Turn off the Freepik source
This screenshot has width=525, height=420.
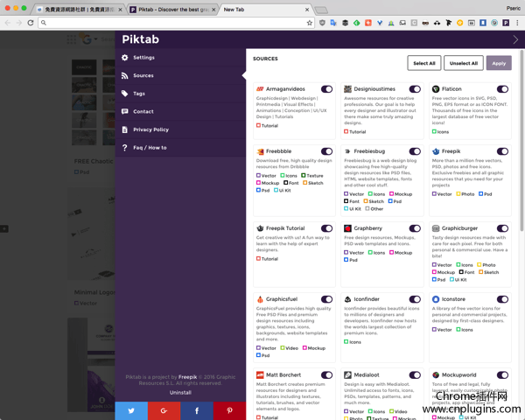point(502,151)
